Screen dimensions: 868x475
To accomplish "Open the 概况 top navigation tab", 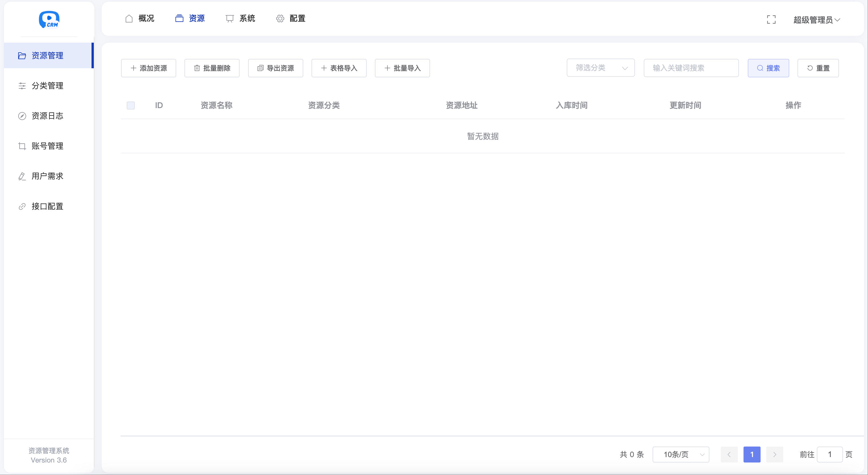I will tap(140, 18).
